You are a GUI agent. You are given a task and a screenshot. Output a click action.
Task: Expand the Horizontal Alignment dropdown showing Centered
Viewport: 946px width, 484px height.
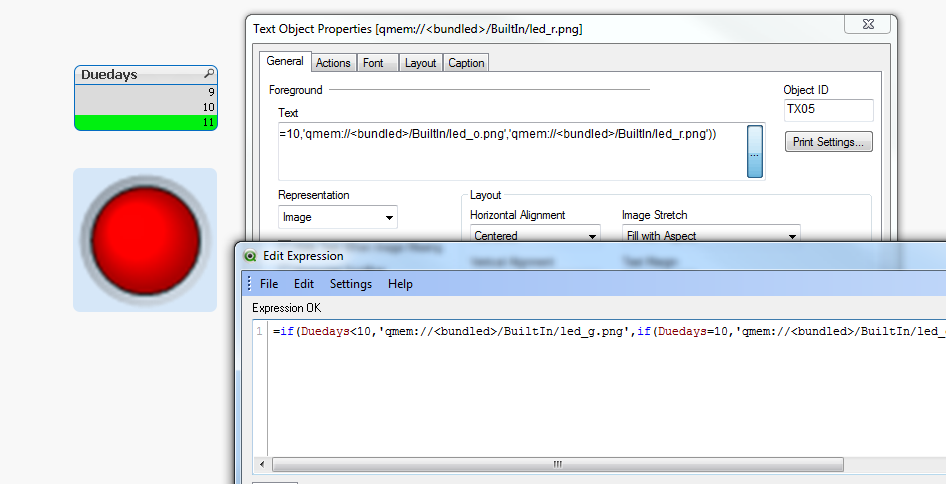(x=535, y=235)
